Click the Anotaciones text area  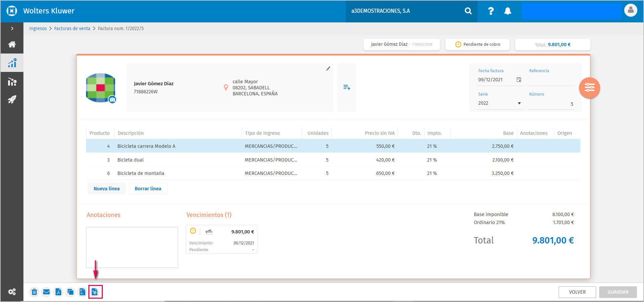click(x=132, y=247)
